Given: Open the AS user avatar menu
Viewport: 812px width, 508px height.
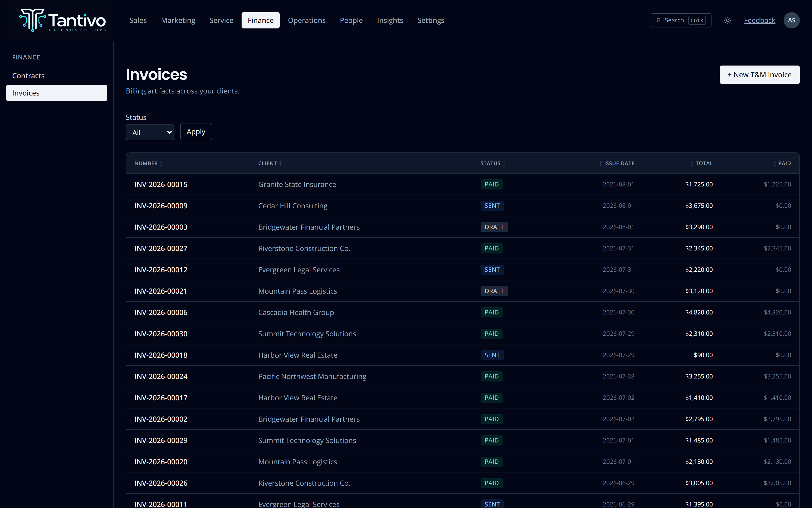Looking at the screenshot, I should (791, 21).
